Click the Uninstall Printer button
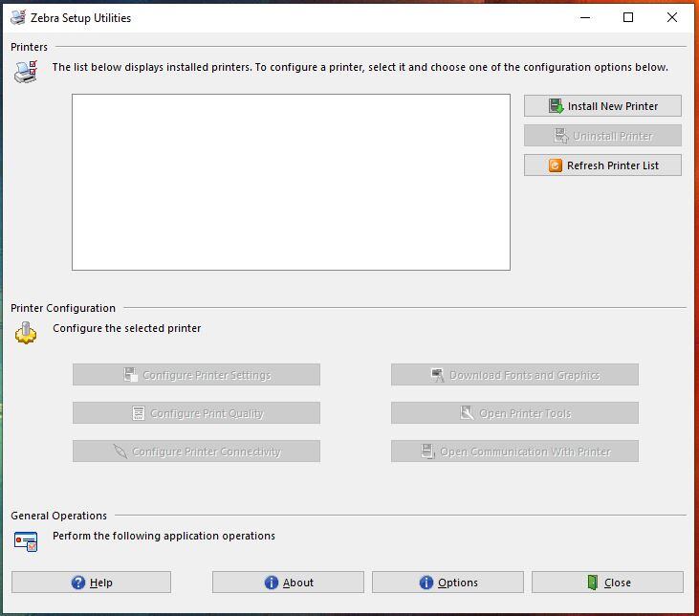The height and width of the screenshot is (616, 699). tap(602, 136)
